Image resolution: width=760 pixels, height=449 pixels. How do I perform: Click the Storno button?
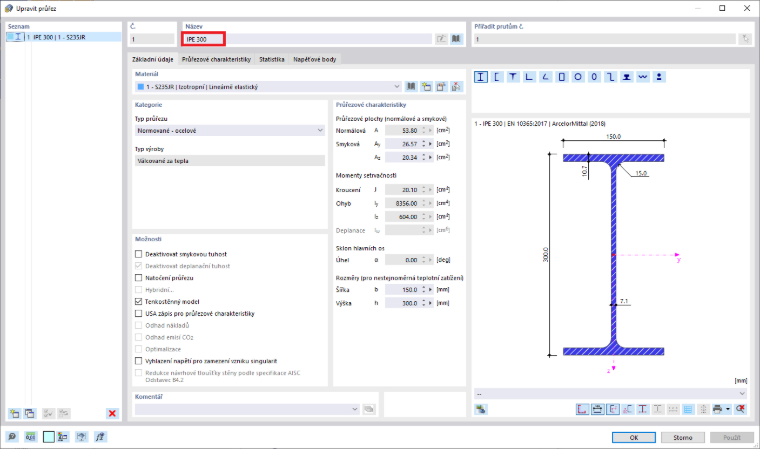(x=682, y=437)
